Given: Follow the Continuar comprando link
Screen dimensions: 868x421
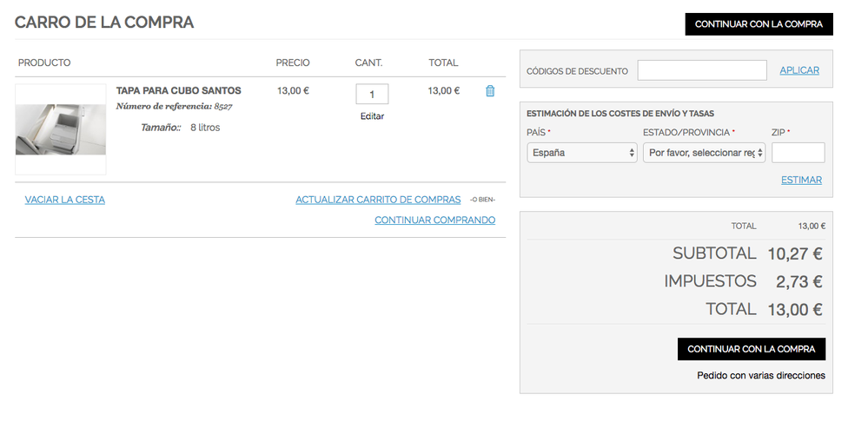Looking at the screenshot, I should point(434,220).
